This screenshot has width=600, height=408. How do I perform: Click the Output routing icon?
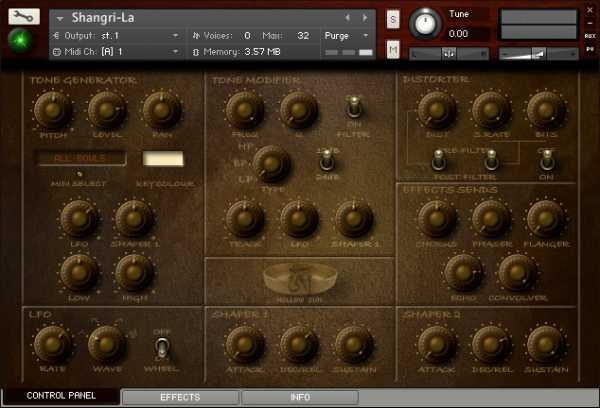(x=56, y=36)
